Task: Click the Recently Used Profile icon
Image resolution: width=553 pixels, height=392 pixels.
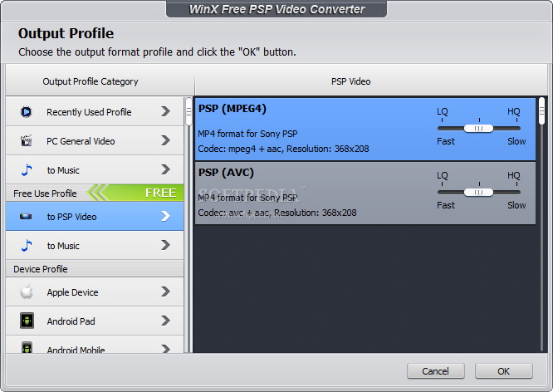Action: click(26, 112)
